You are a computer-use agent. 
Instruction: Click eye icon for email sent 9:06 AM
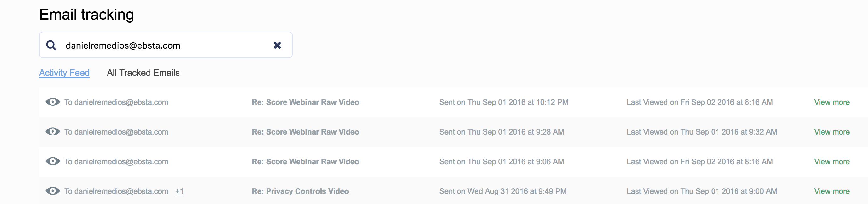pos(53,161)
